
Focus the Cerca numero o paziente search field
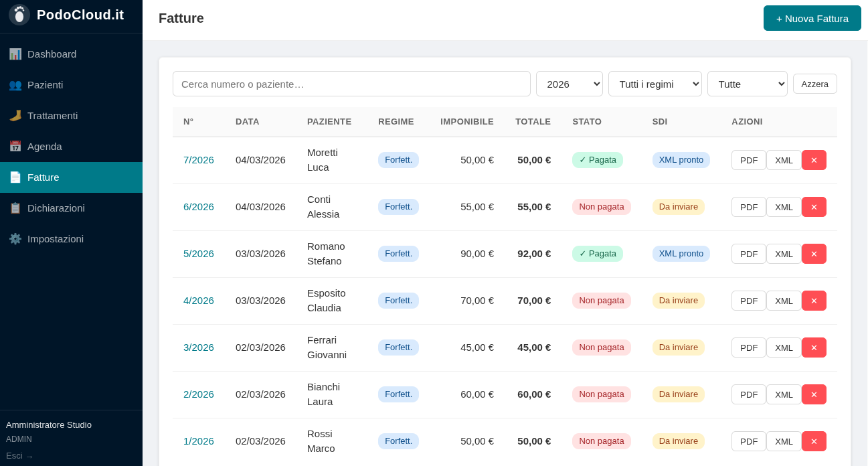pos(351,84)
